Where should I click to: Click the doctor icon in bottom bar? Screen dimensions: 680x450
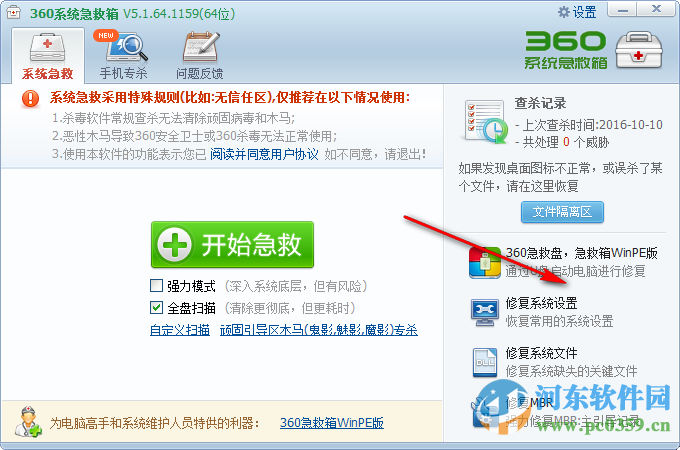tap(28, 422)
